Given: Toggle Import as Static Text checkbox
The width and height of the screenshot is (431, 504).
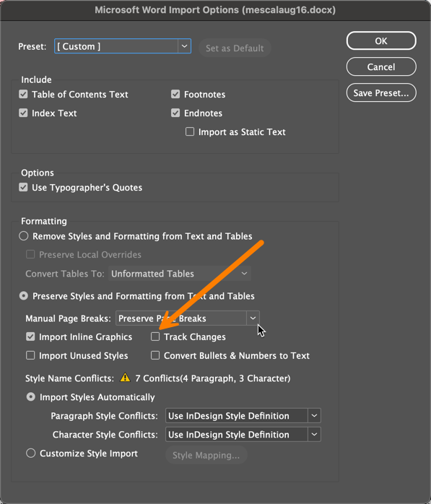Looking at the screenshot, I should [190, 131].
